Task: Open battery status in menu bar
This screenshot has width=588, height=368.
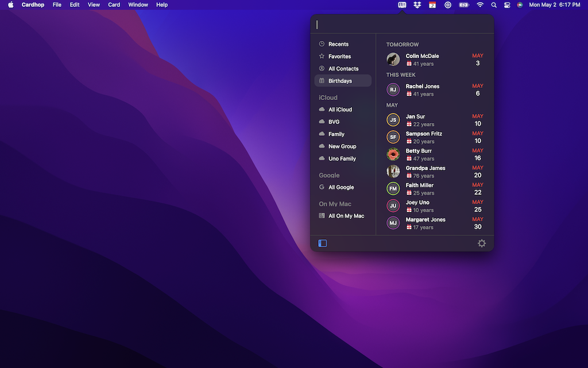Action: point(464,5)
